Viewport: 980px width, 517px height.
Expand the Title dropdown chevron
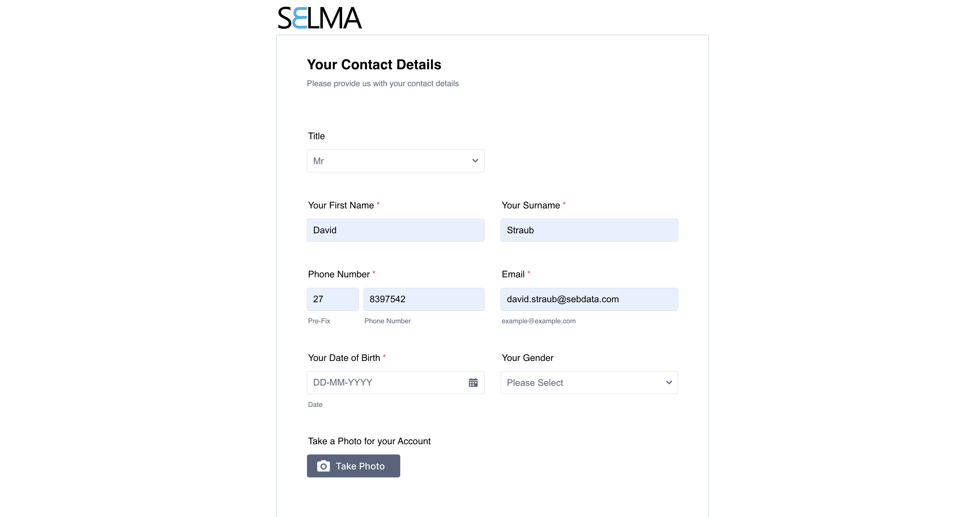[475, 161]
